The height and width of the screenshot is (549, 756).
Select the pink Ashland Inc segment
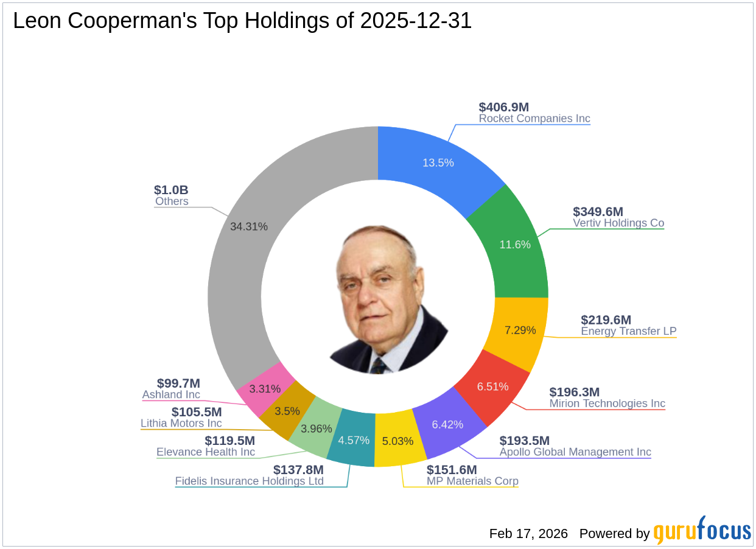[265, 388]
